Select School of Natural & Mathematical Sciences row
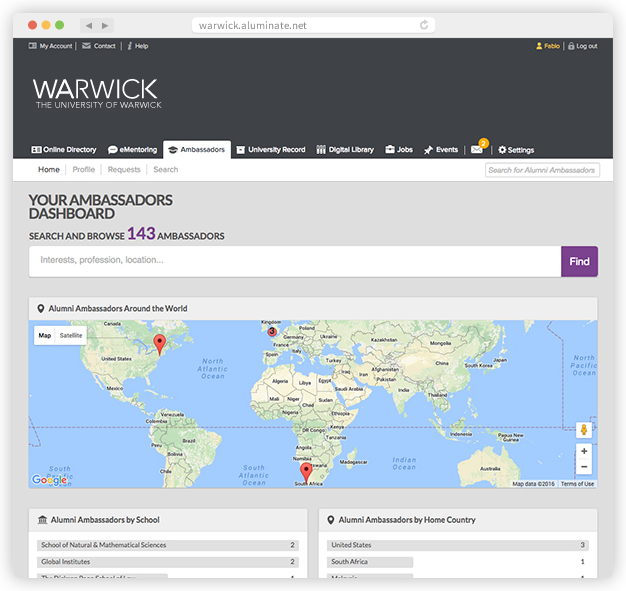The height and width of the screenshot is (591, 626). [168, 545]
